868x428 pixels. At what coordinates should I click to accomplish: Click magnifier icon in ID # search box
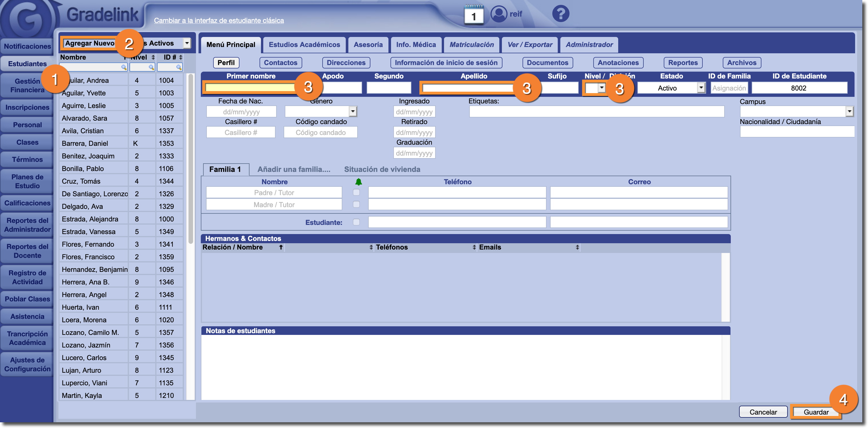(x=179, y=67)
